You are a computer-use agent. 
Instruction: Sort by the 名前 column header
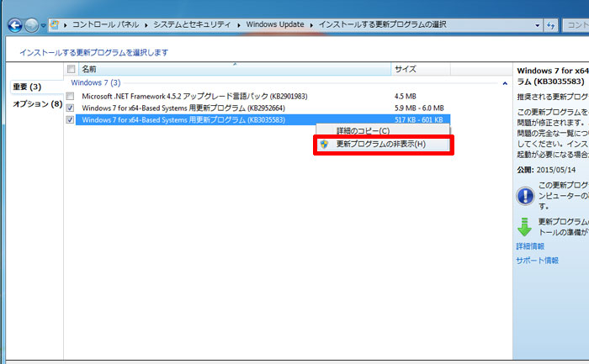pyautogui.click(x=235, y=69)
